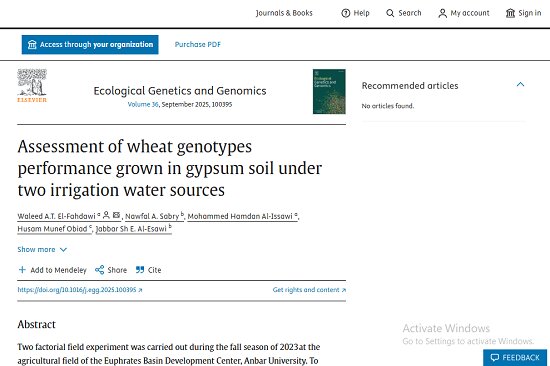Click plus icon to Add to Mendeley
The image size is (550, 366).
point(22,269)
